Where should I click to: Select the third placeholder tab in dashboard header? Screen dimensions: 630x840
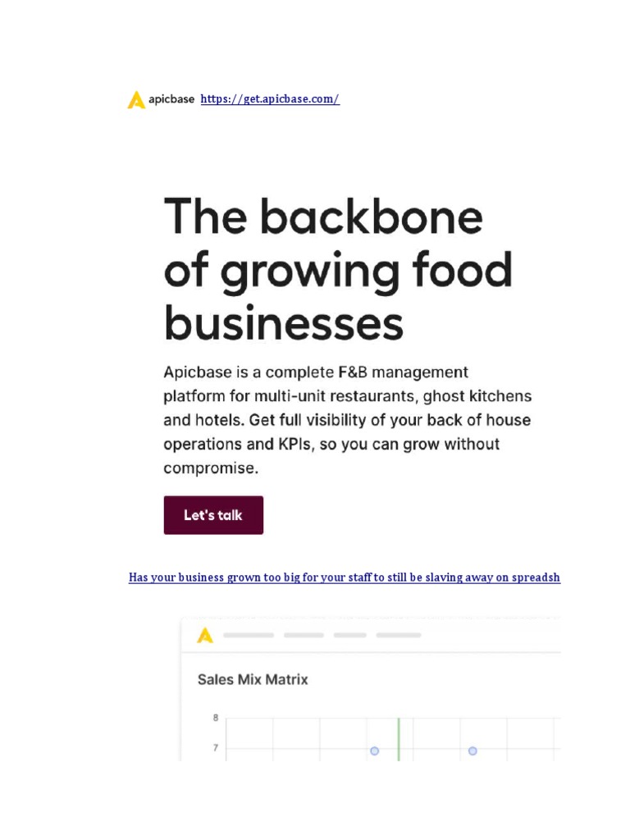pyautogui.click(x=350, y=635)
